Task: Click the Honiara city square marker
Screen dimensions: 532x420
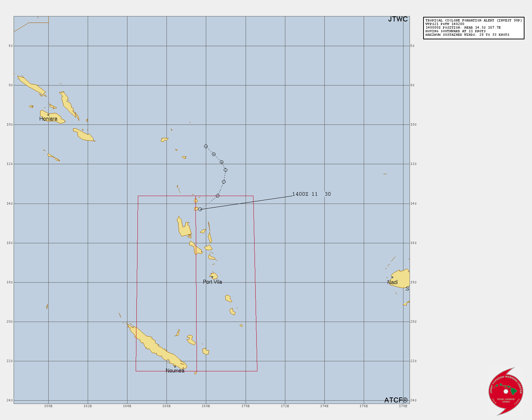Action: click(x=48, y=115)
